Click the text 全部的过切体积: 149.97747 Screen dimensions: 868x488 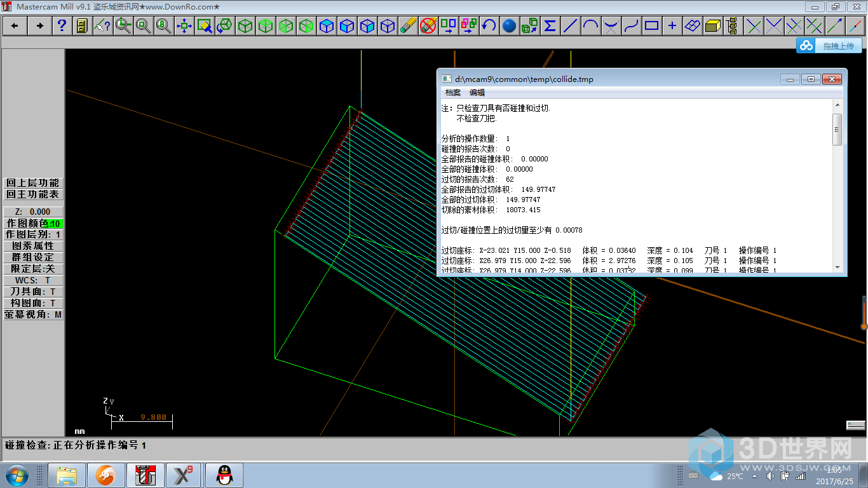[491, 200]
